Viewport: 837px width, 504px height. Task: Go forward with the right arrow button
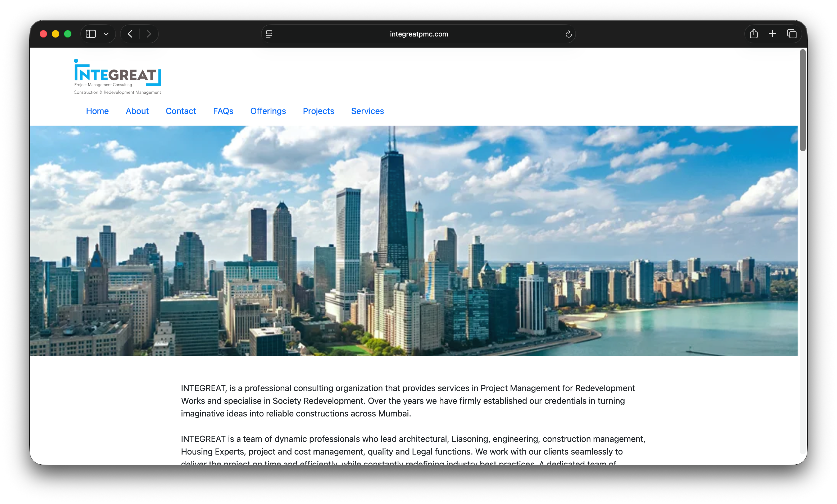(x=149, y=34)
